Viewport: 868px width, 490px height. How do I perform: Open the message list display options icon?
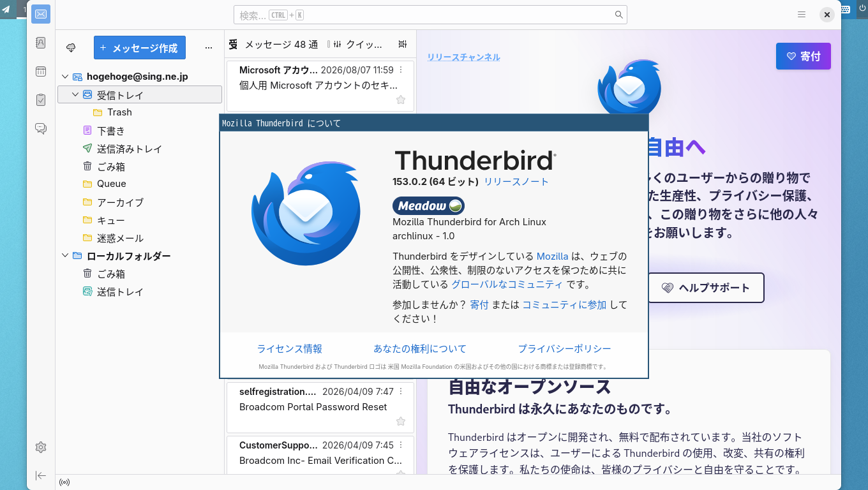402,44
